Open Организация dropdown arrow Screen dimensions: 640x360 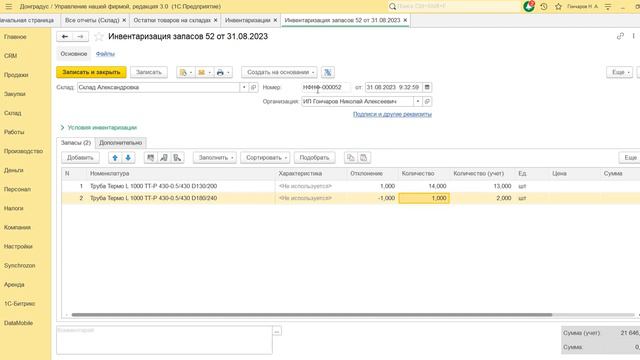pyautogui.click(x=418, y=101)
